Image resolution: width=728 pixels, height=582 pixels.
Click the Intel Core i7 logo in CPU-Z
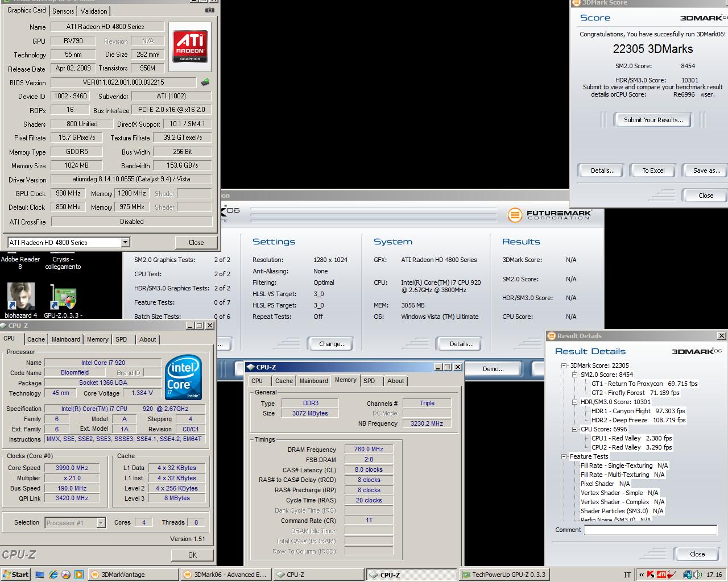coord(184,377)
